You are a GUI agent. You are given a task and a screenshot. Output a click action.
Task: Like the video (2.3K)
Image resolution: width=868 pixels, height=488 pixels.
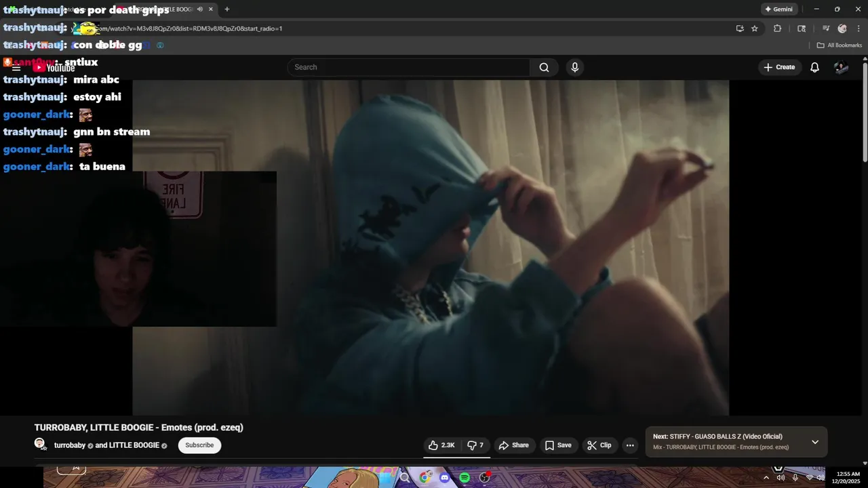[441, 445]
